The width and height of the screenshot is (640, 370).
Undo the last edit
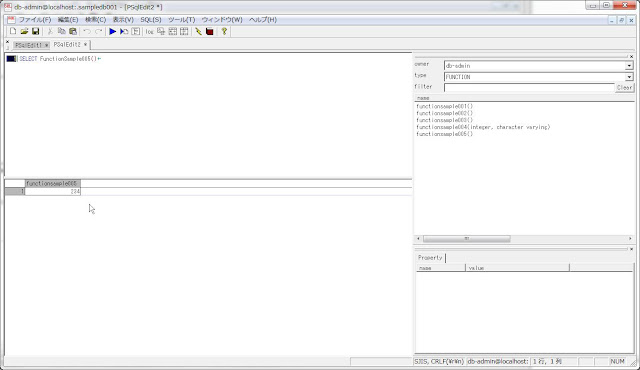[87, 31]
